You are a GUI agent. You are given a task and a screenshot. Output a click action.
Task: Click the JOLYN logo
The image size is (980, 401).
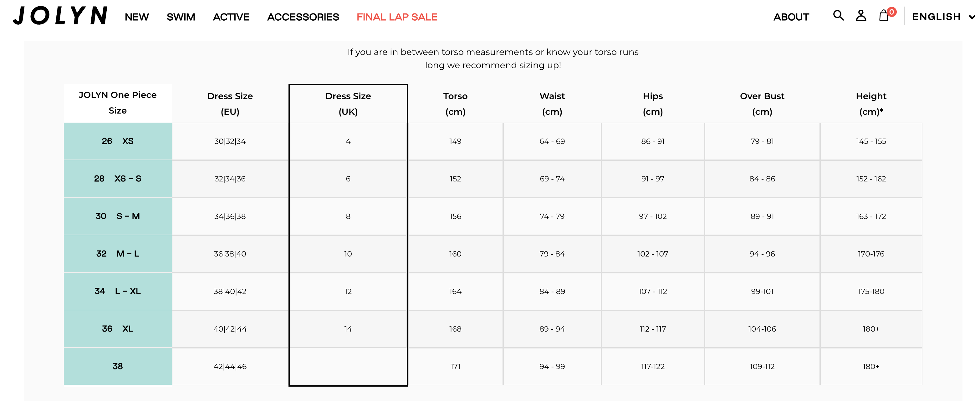click(60, 16)
